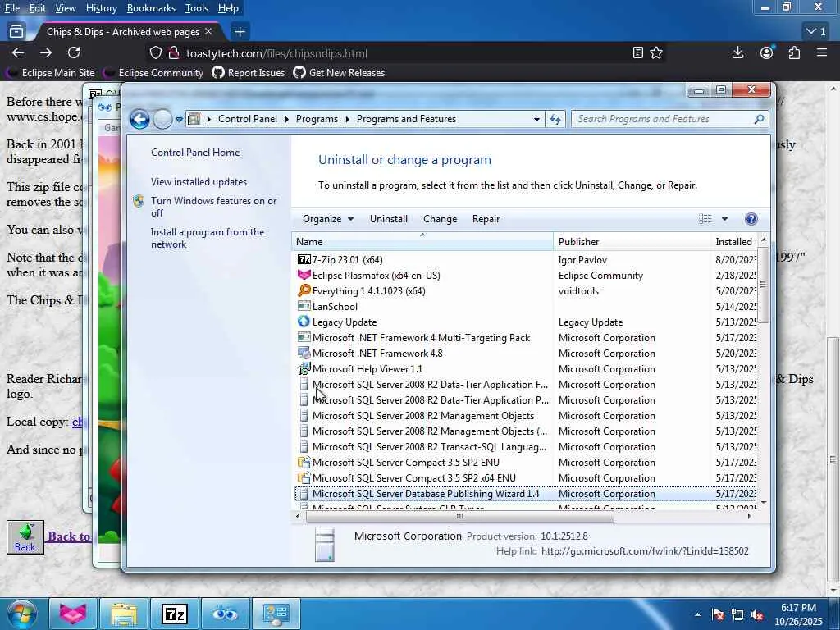This screenshot has height=630, width=840.
Task: Open the browser hamburger application menu
Action: coord(822,53)
